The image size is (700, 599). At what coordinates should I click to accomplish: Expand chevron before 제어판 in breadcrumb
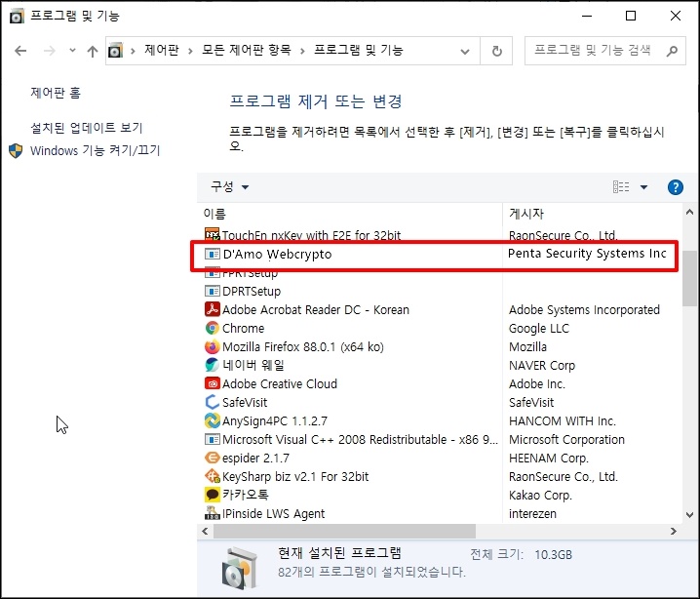click(x=133, y=52)
